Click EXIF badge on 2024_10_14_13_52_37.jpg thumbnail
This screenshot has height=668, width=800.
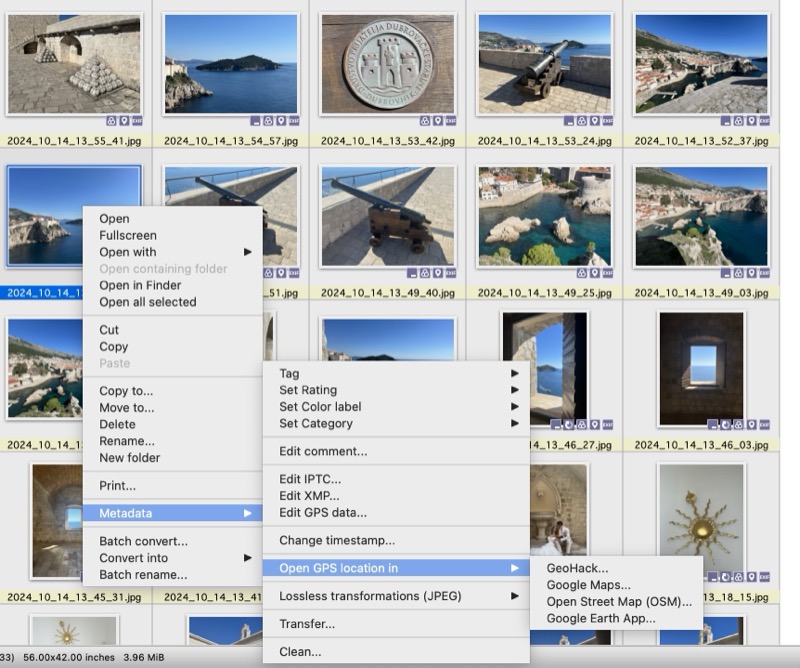pos(765,121)
